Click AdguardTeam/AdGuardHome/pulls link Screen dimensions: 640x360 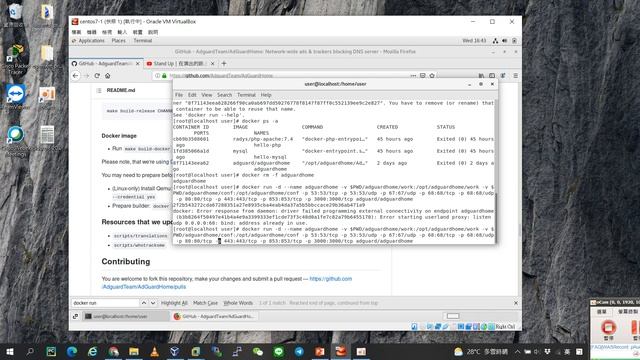click(144, 287)
